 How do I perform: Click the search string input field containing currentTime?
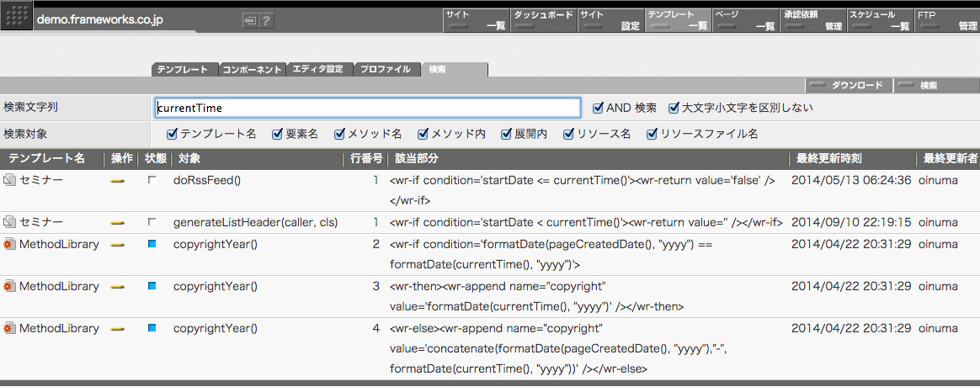pos(367,108)
